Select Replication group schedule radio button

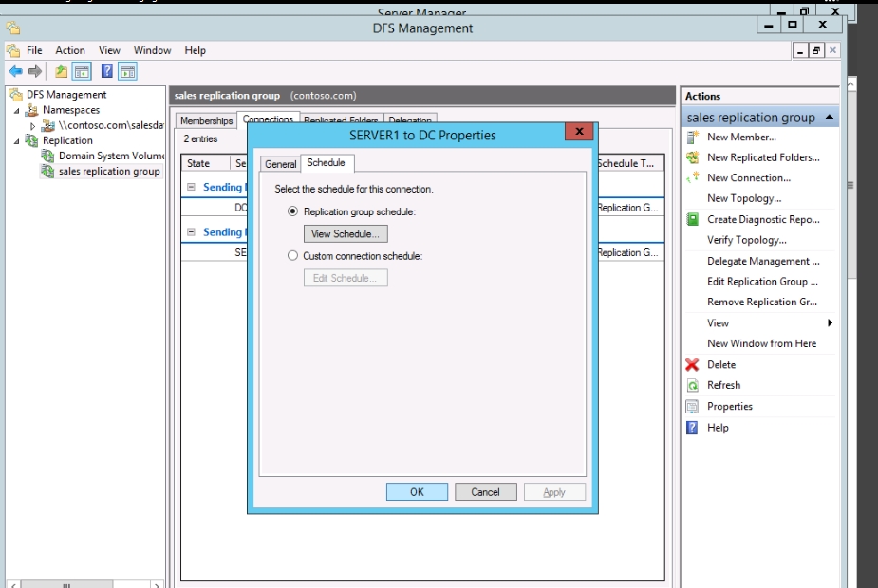pyautogui.click(x=292, y=211)
